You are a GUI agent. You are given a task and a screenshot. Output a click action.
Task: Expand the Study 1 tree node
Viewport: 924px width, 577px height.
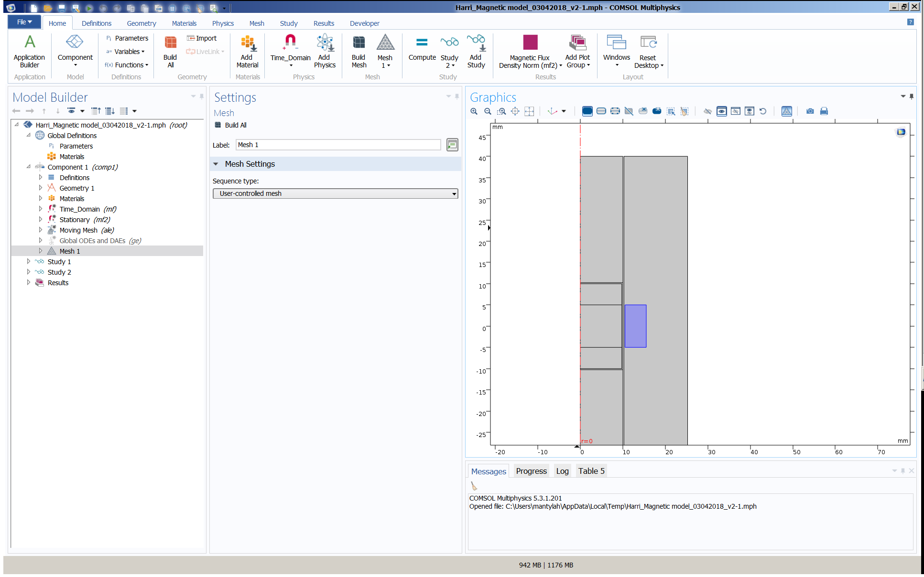(x=29, y=262)
